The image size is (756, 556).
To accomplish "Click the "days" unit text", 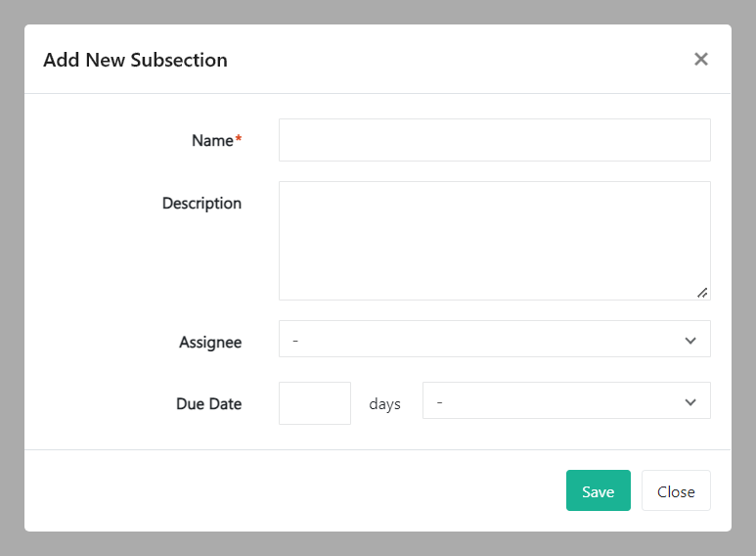I will point(384,404).
